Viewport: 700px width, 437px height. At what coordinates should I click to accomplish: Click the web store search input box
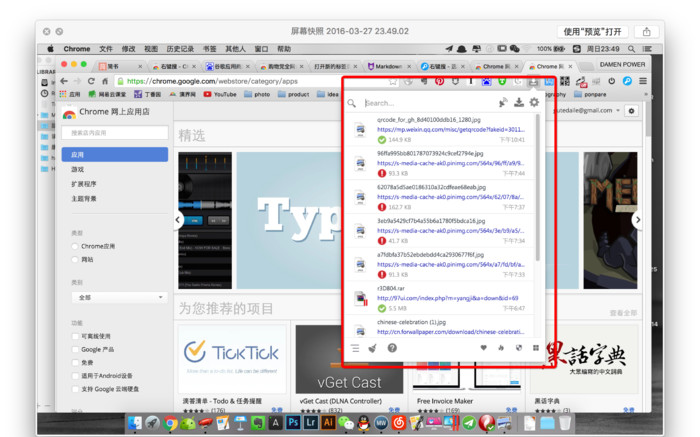click(115, 133)
